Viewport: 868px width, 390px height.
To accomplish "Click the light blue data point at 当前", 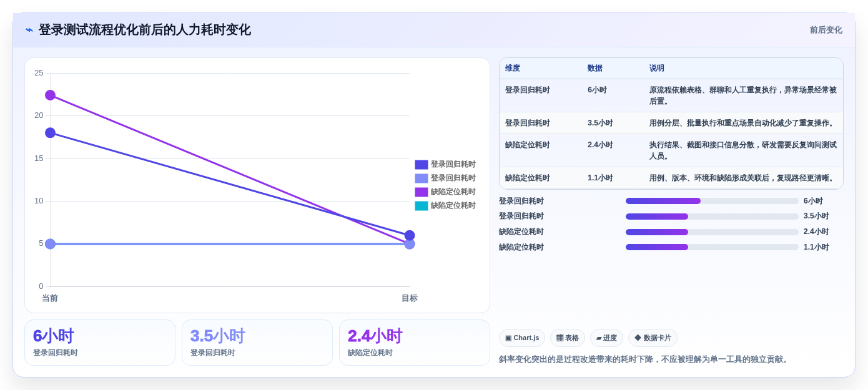I will pyautogui.click(x=50, y=244).
